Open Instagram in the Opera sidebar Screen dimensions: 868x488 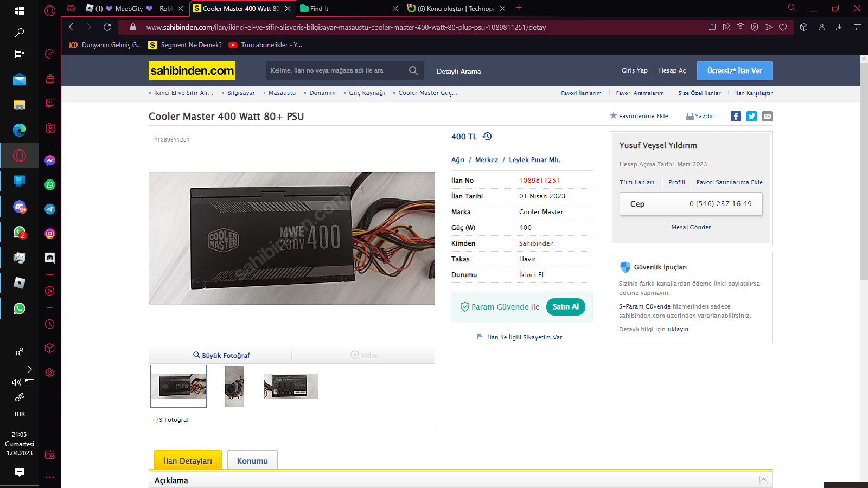(50, 234)
